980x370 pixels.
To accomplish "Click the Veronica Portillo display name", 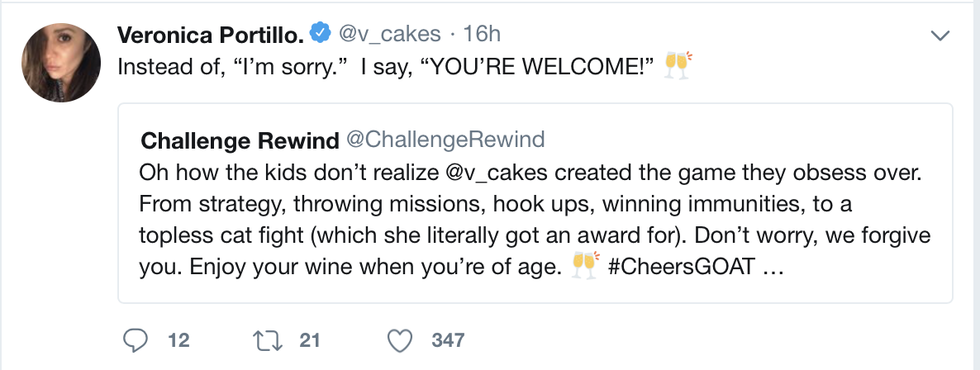I will (x=211, y=35).
